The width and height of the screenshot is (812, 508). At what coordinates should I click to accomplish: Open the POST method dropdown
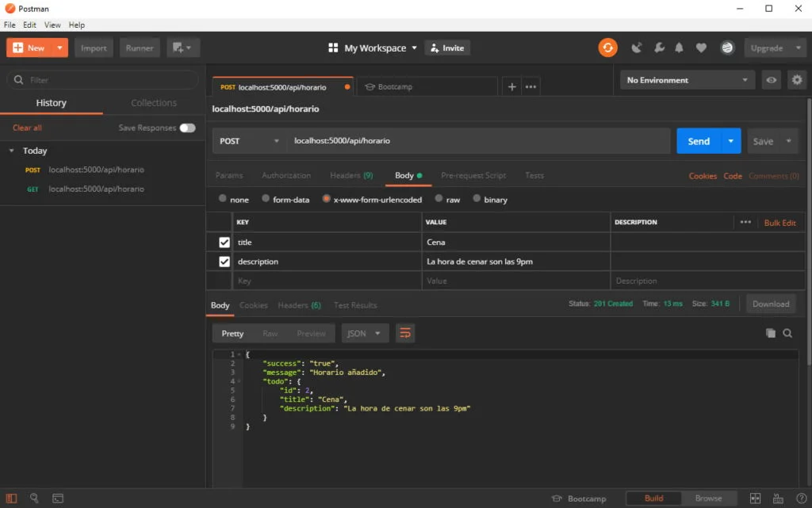(x=249, y=141)
